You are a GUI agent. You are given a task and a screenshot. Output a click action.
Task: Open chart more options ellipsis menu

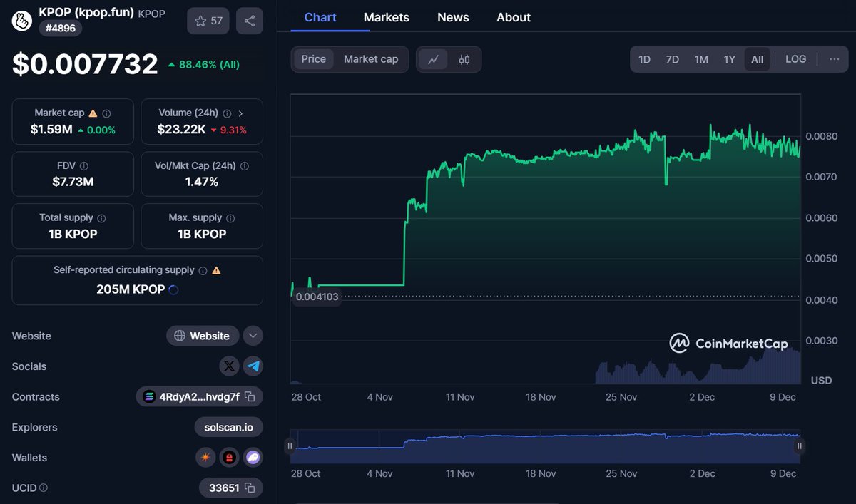pos(835,59)
